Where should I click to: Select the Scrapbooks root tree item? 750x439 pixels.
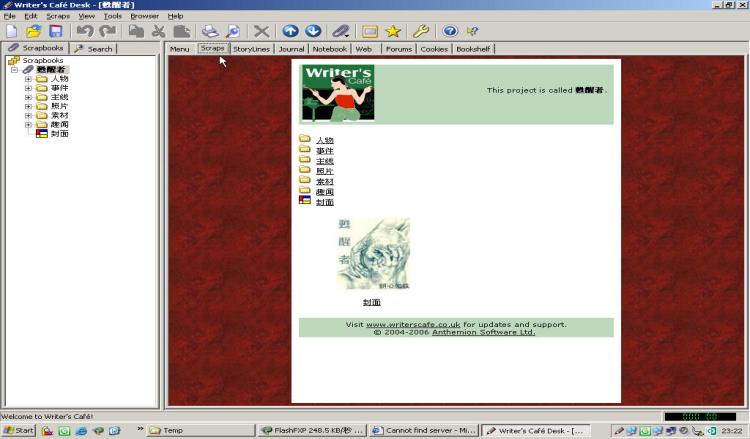(43, 60)
